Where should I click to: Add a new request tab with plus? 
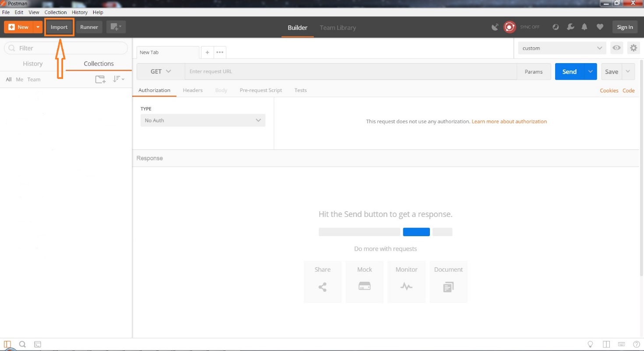[208, 52]
